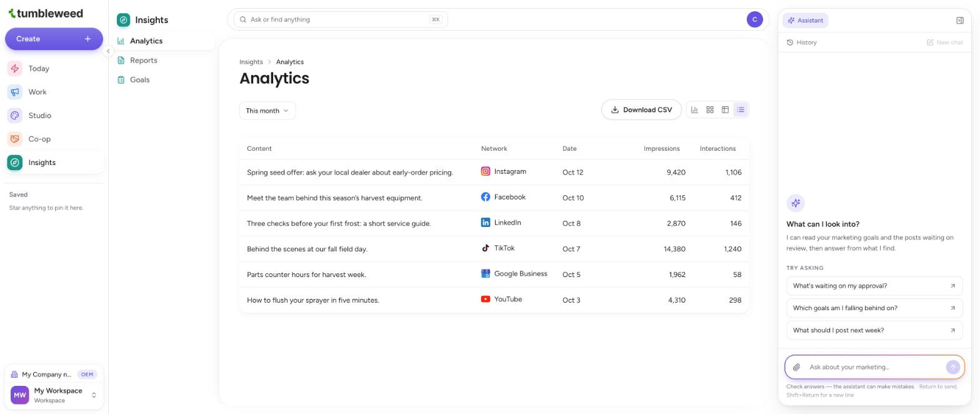Open the Work section

click(x=54, y=92)
